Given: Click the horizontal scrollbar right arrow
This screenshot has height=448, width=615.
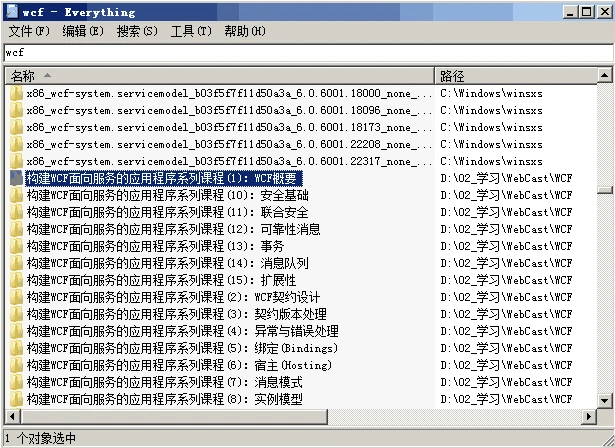Looking at the screenshot, I should (589, 416).
